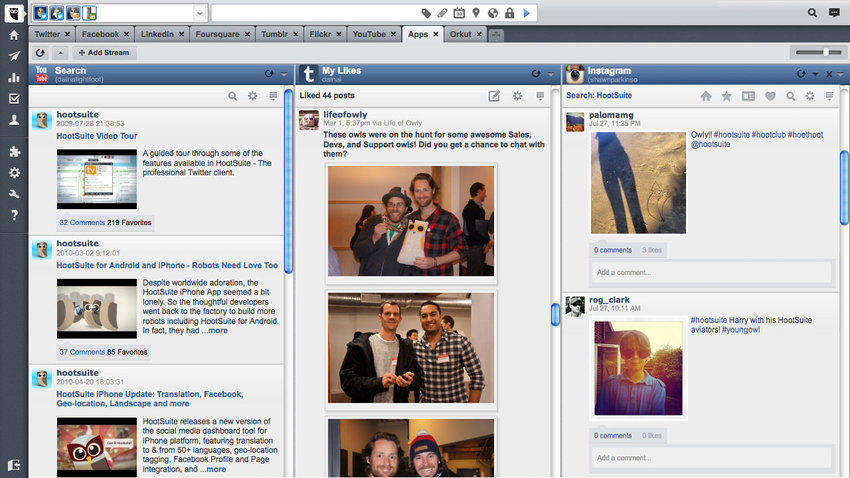
Task: Click the compose icon in My Likes stream
Action: click(494, 96)
